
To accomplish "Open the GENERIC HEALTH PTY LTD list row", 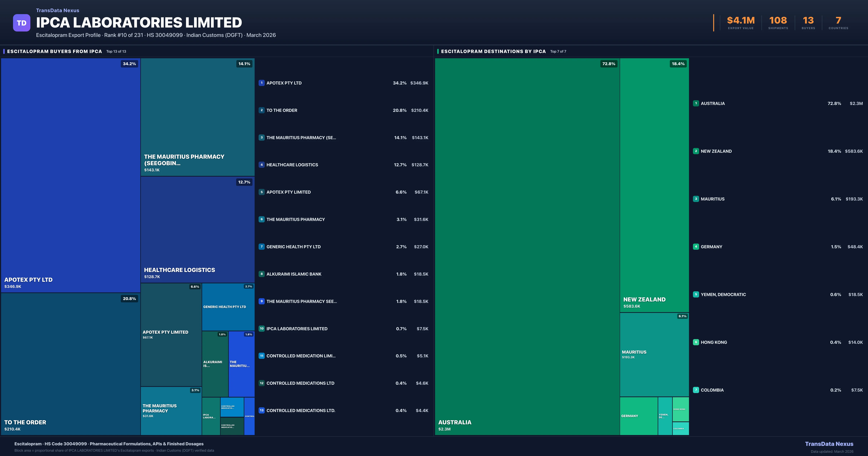I will 293,247.
